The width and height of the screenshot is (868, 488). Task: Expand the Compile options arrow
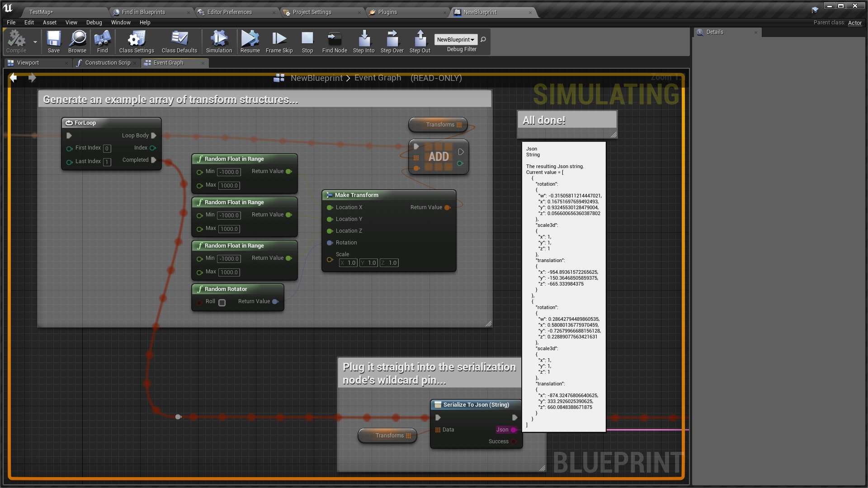click(x=35, y=42)
